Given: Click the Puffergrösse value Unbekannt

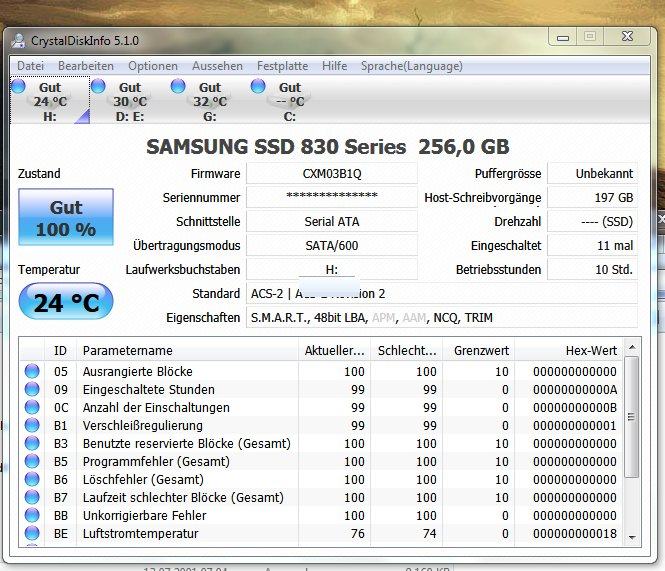Looking at the screenshot, I should click(592, 174).
